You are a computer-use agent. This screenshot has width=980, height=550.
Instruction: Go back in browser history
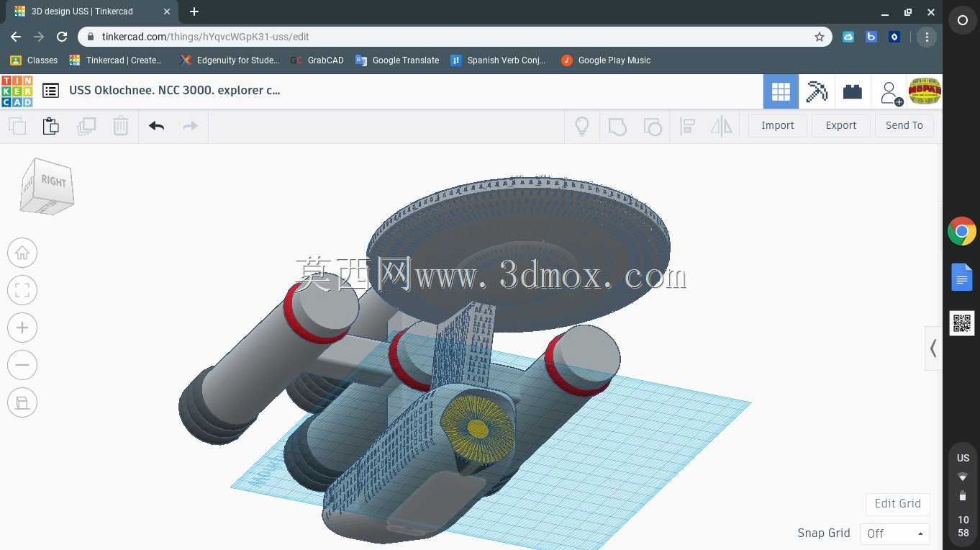click(x=16, y=37)
